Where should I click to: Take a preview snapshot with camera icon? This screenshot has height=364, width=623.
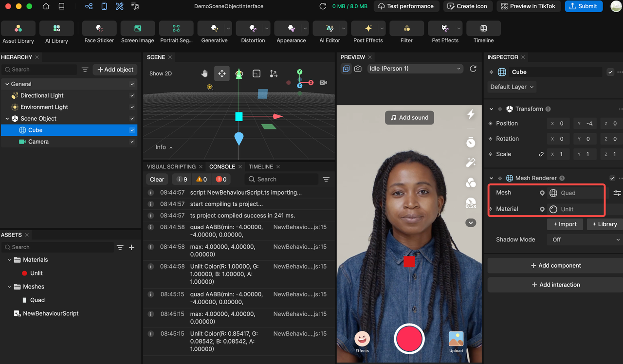(358, 69)
